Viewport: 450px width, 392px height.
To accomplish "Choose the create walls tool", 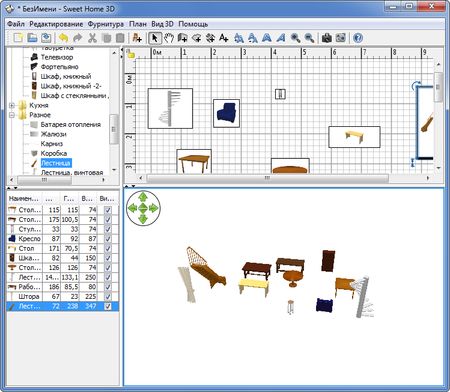I will [182, 38].
